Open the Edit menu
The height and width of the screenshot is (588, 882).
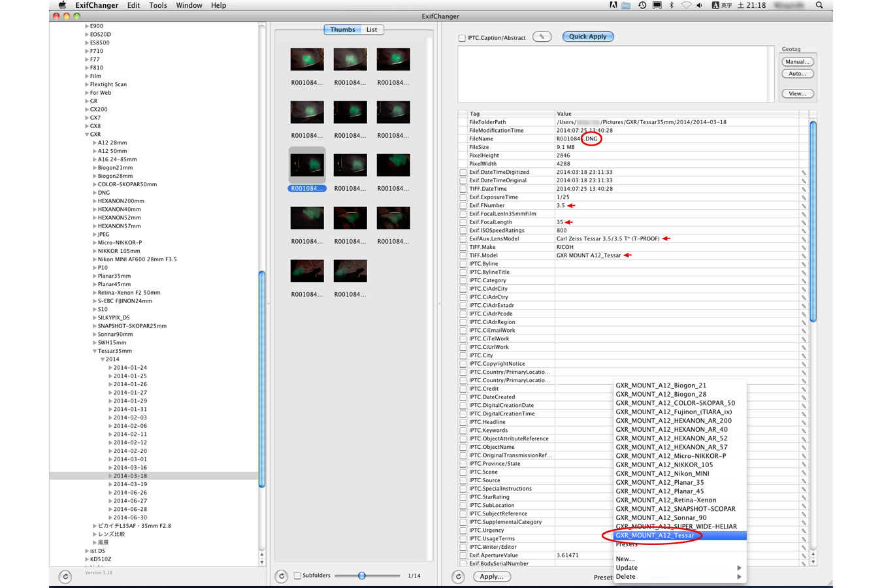133,5
